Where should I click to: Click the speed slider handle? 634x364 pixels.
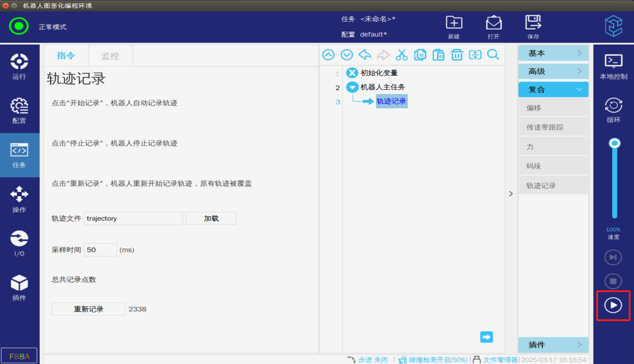pos(615,143)
